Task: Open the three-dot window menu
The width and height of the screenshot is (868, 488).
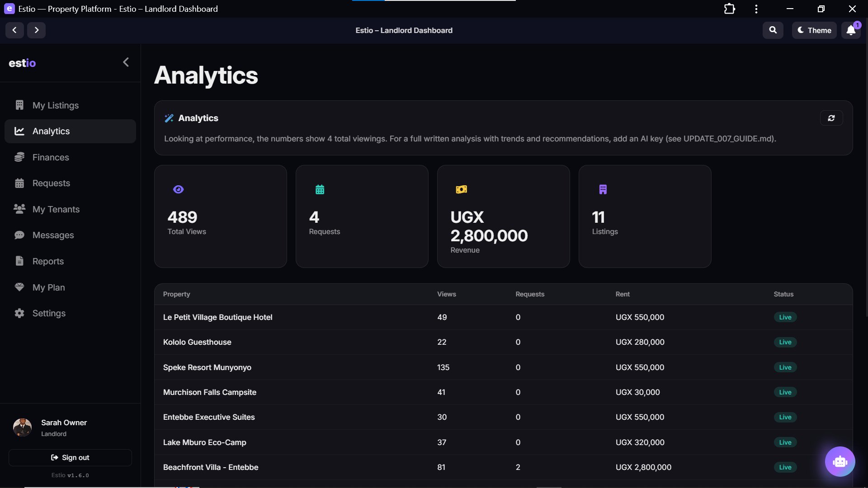Action: [756, 9]
